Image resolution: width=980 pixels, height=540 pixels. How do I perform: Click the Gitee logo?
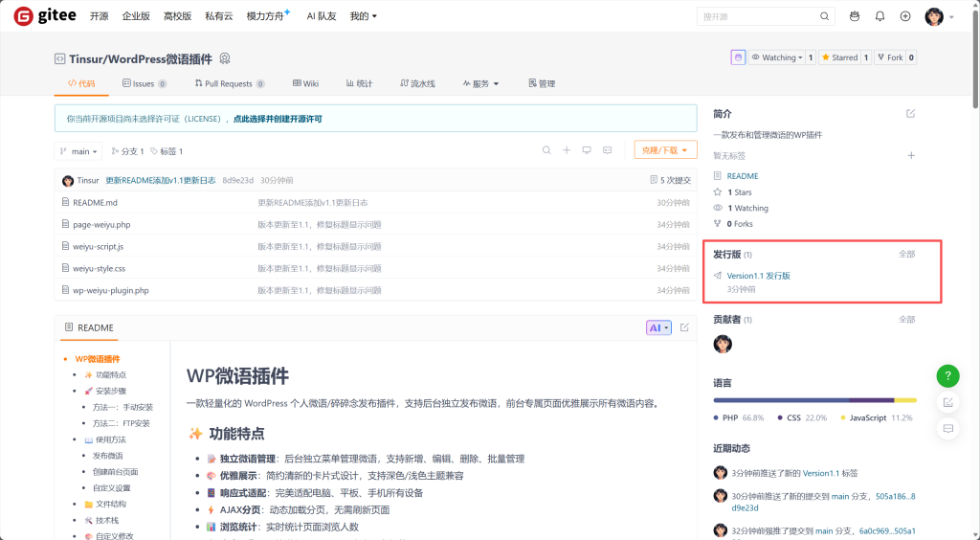[x=45, y=16]
